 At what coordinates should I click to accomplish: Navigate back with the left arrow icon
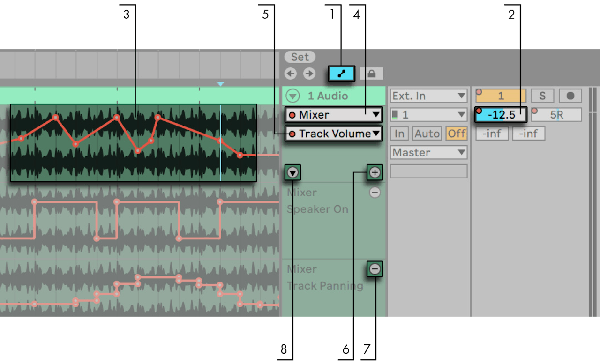pos(290,73)
